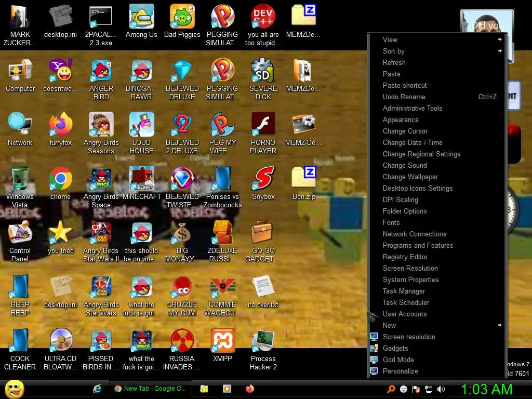Select User Accounts menu entry

coord(437,314)
